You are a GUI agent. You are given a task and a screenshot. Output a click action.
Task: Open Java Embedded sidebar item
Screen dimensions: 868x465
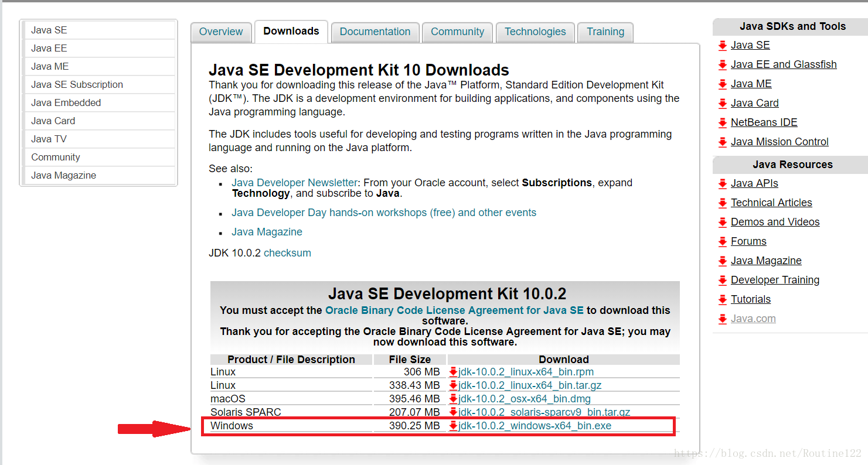coord(98,102)
